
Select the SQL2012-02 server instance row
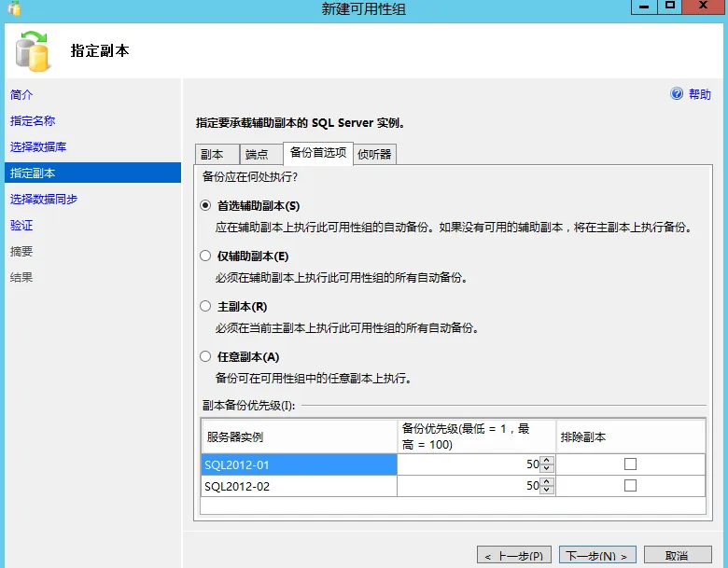300,486
